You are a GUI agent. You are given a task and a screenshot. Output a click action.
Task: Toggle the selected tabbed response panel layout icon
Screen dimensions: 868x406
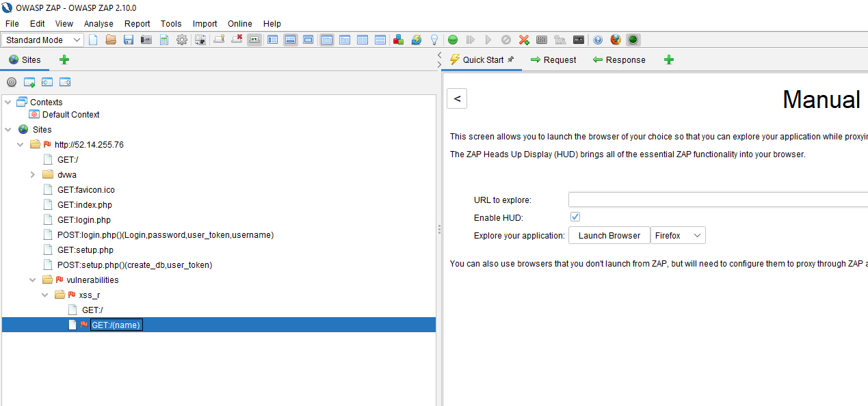pos(327,40)
